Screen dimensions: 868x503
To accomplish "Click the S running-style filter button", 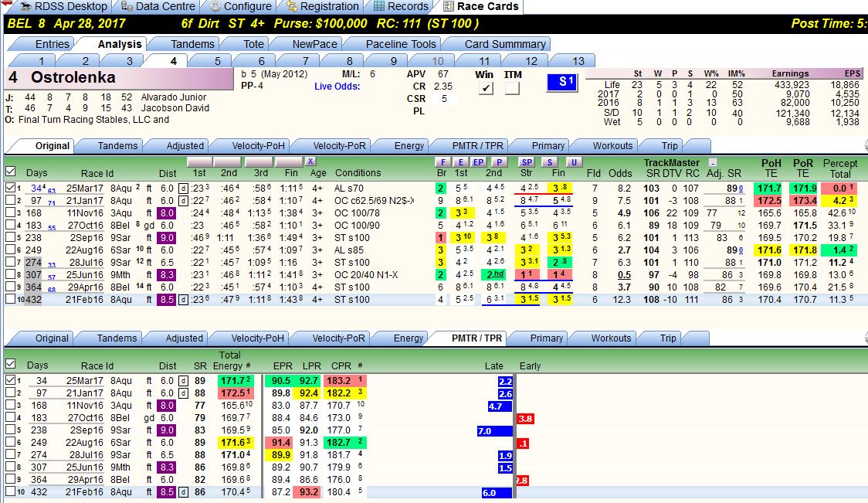I will 549,161.
